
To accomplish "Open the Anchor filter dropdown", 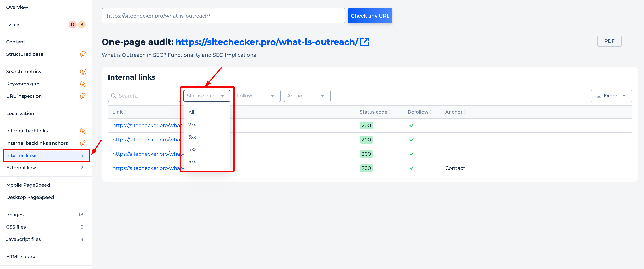I will [307, 96].
